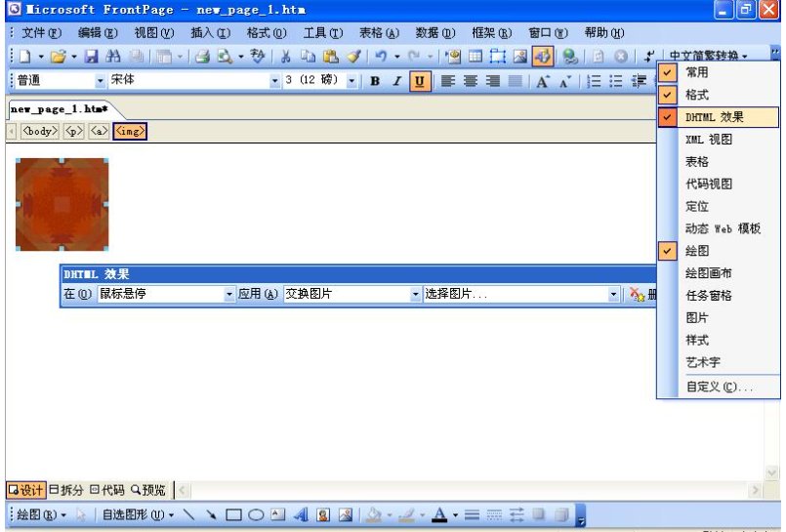Click the highlighted Drawing toolbar icon
Viewport: 786px width, 532px height.
tap(543, 56)
